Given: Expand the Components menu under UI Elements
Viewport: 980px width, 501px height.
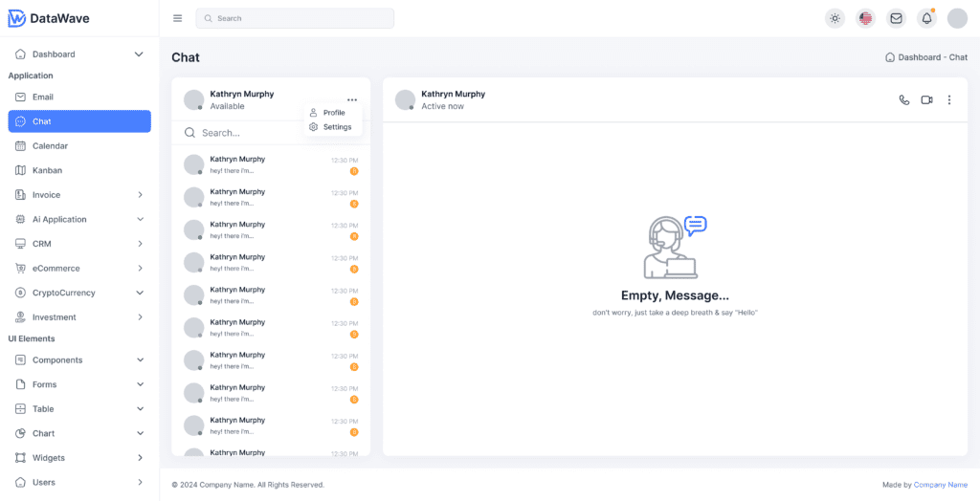Looking at the screenshot, I should tap(79, 360).
